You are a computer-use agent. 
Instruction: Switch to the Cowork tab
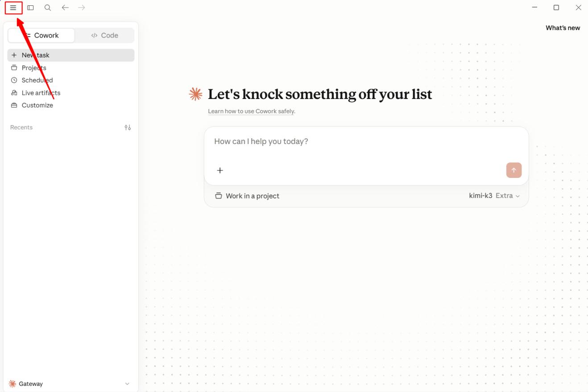click(41, 35)
